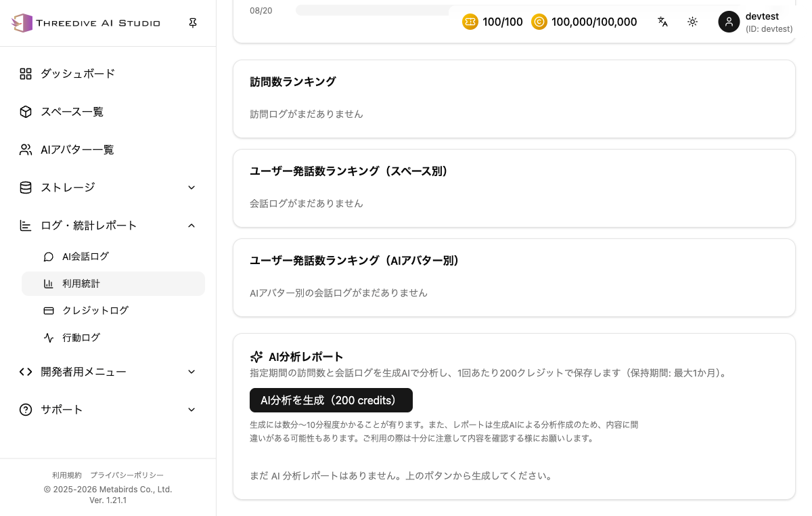Click the (ID: devtest) label
This screenshot has height=516, width=812.
pos(769,29)
